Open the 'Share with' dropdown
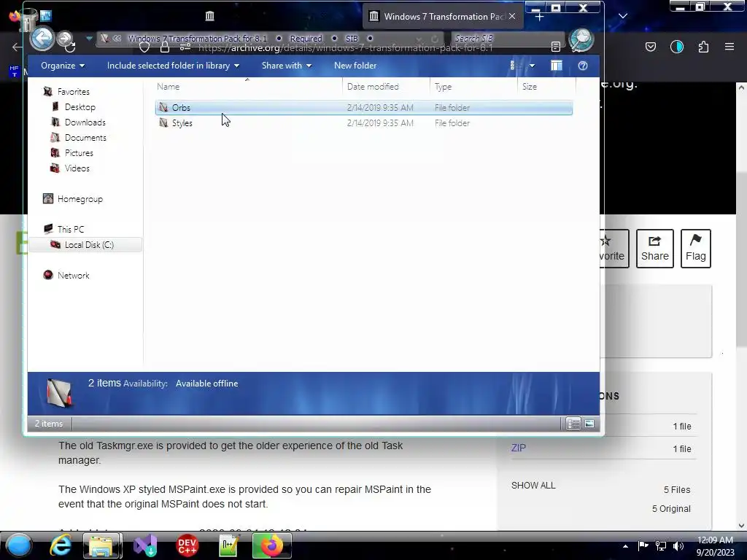The image size is (747, 560). 286,66
